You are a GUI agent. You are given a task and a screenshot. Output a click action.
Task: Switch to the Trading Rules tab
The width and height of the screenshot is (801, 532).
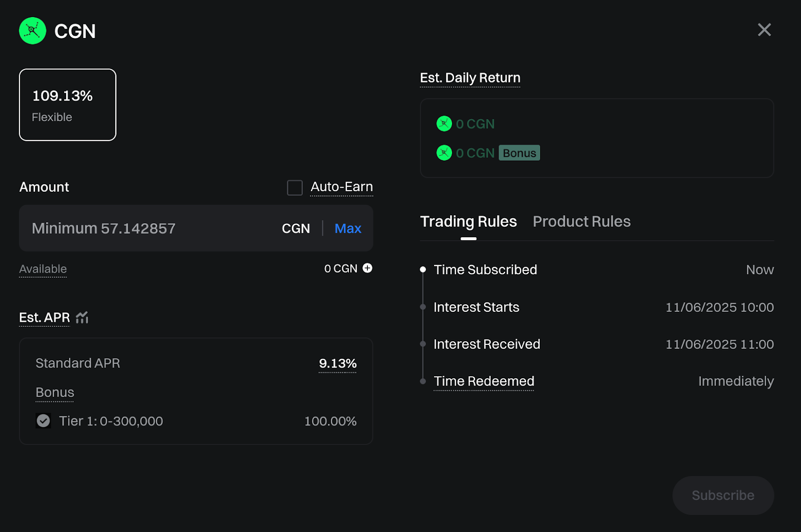[468, 222]
